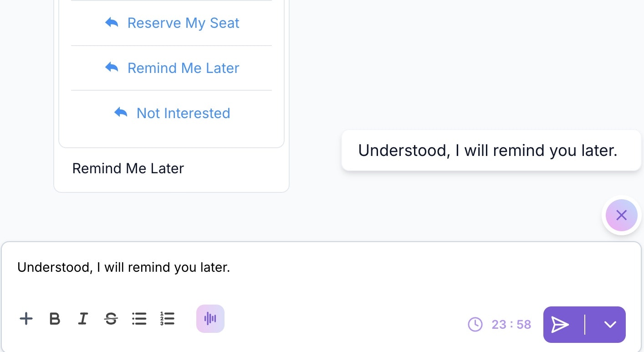Insert a numbered list
644x352 pixels.
(167, 318)
